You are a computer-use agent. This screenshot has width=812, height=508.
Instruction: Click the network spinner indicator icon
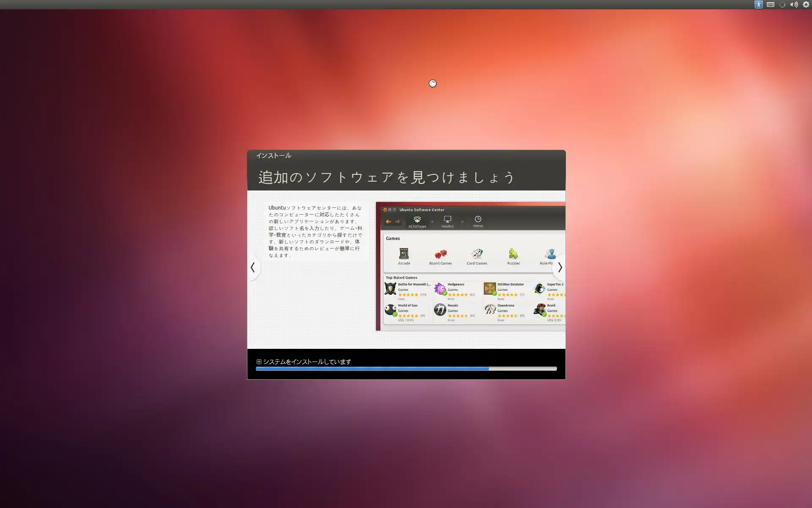(x=782, y=5)
